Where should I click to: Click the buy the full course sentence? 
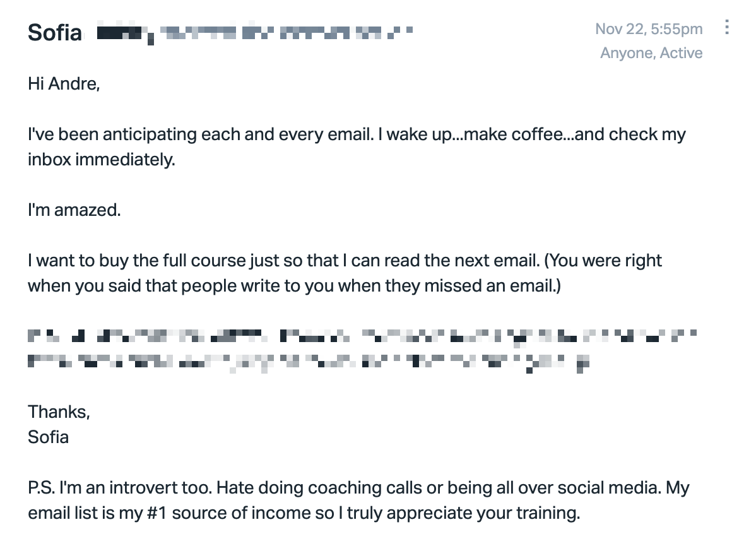[283, 260]
